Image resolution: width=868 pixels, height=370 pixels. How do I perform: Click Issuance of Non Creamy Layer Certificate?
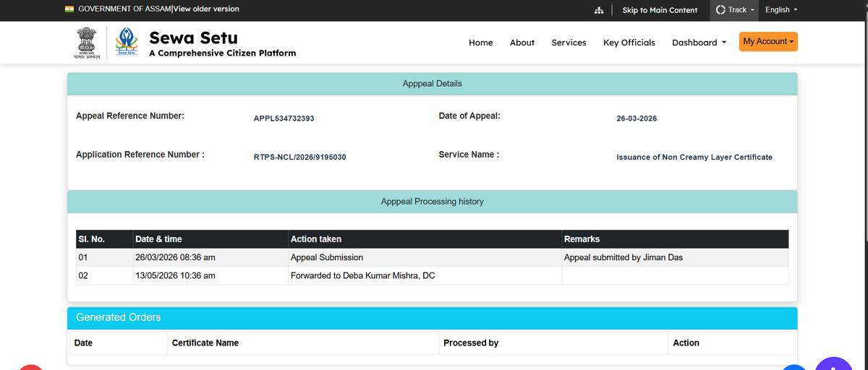click(x=694, y=157)
